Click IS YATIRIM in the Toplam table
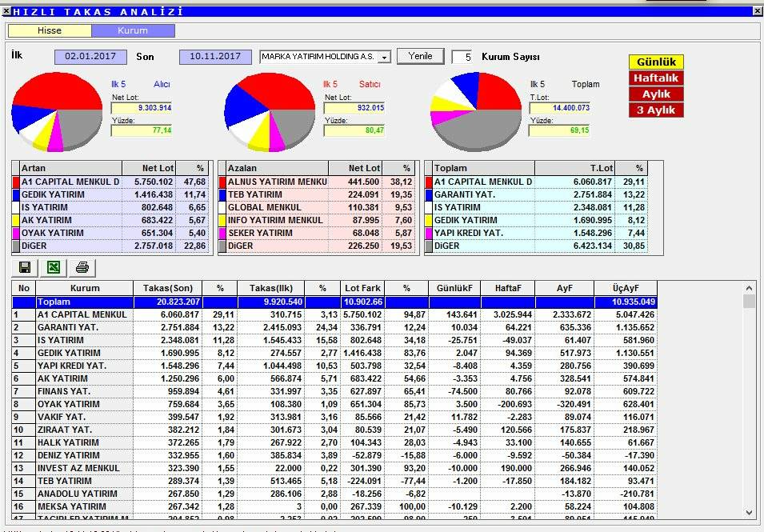Image resolution: width=764 pixels, height=532 pixels. click(458, 207)
